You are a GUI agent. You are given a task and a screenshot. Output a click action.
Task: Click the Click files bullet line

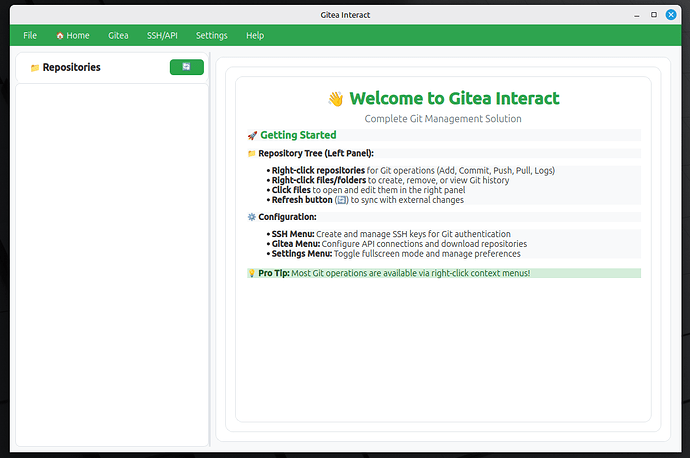(x=368, y=190)
